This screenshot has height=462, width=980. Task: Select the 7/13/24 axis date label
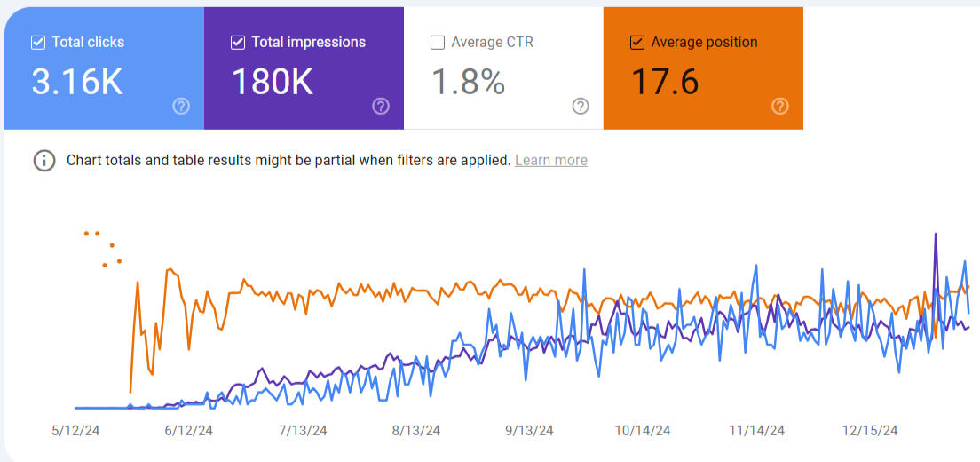(x=303, y=431)
